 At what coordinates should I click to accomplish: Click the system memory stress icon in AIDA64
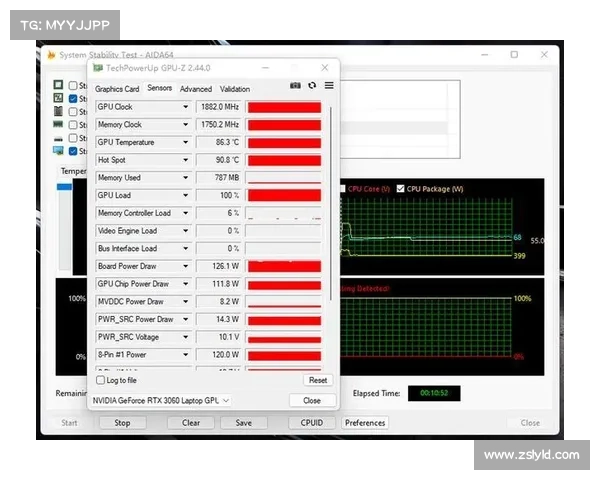(58, 124)
